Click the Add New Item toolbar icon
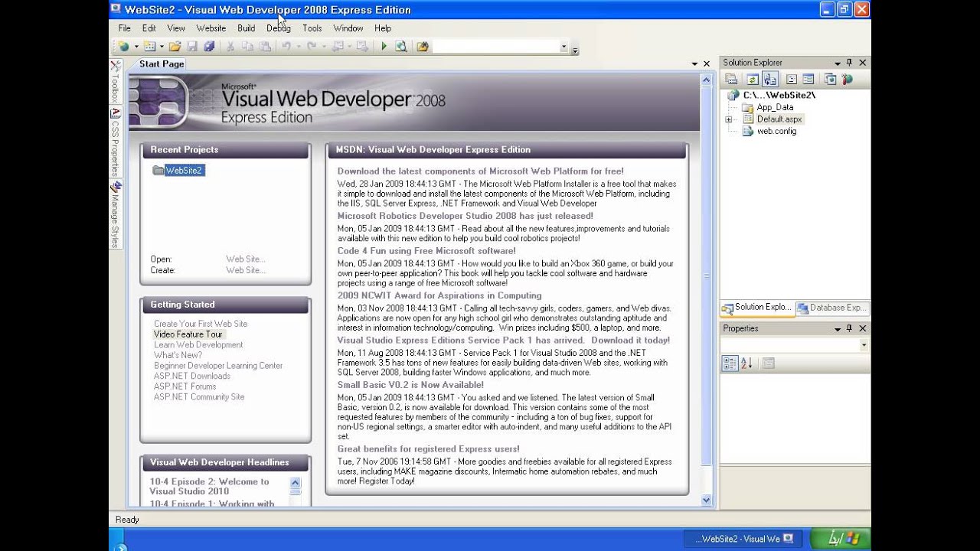Image resolution: width=980 pixels, height=551 pixels. pos(149,47)
